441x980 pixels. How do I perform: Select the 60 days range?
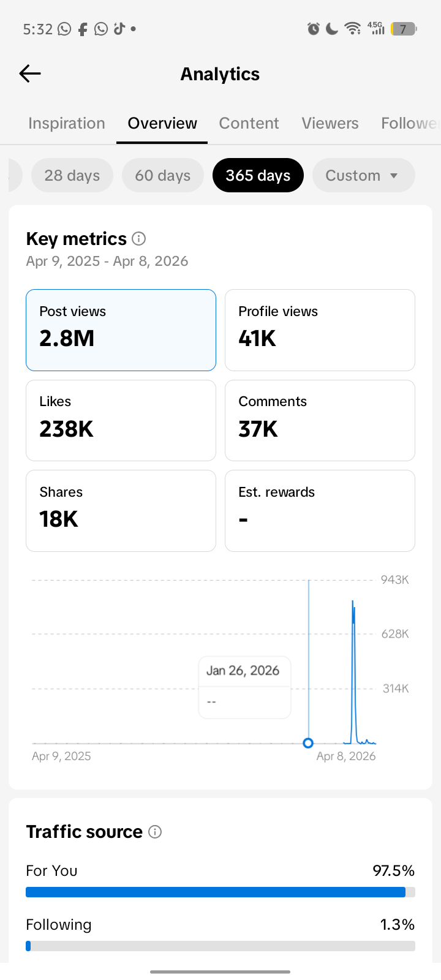[163, 175]
